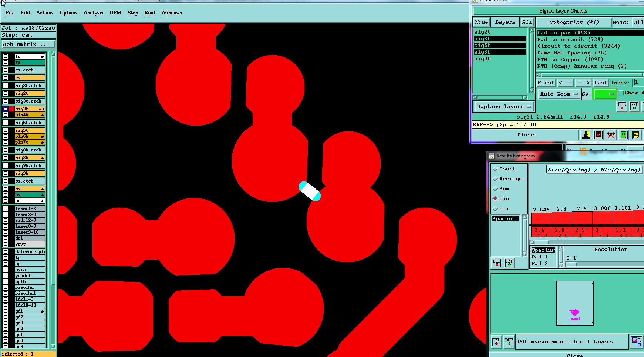
Task: Click the green 1/2 page icon
Action: coord(624,135)
